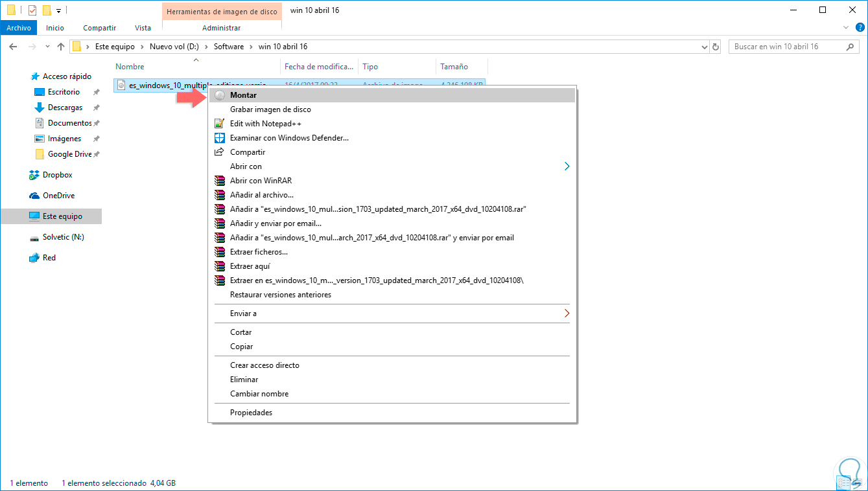
Task: Switch to the Vista ribbon tab
Action: click(x=143, y=28)
